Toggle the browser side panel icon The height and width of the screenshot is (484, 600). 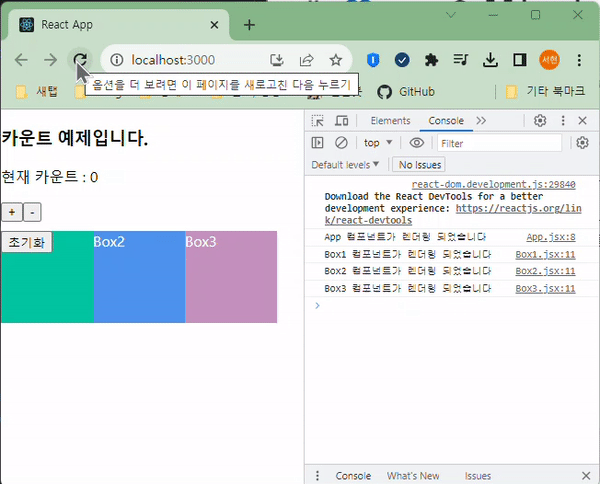pyautogui.click(x=520, y=60)
